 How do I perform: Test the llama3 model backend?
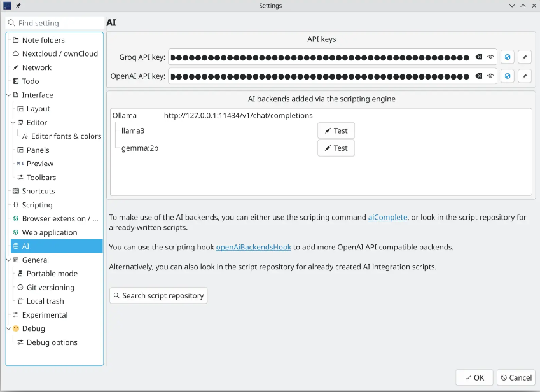336,131
